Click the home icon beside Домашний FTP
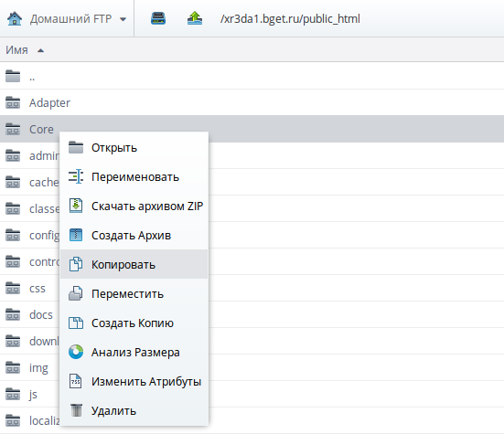 point(15,18)
